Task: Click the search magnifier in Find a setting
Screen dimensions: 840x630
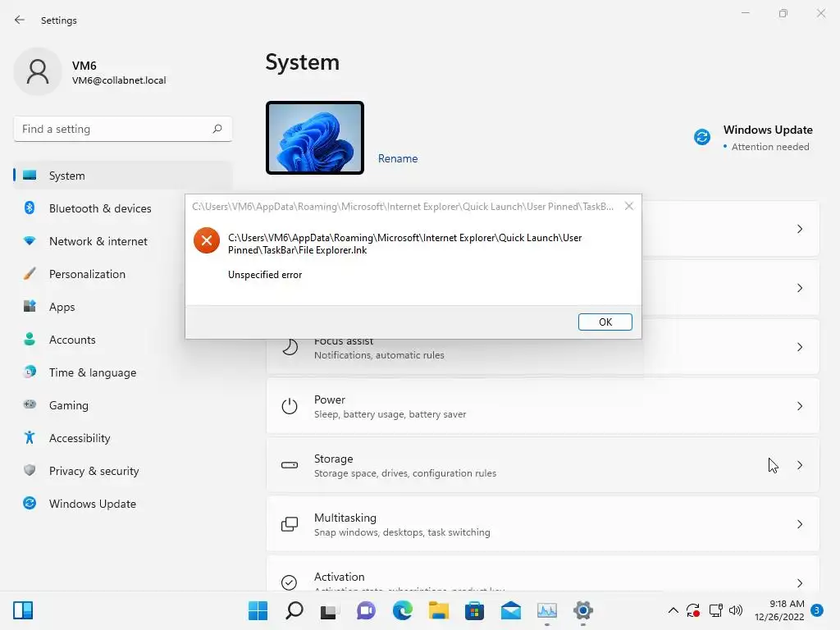Action: (217, 129)
